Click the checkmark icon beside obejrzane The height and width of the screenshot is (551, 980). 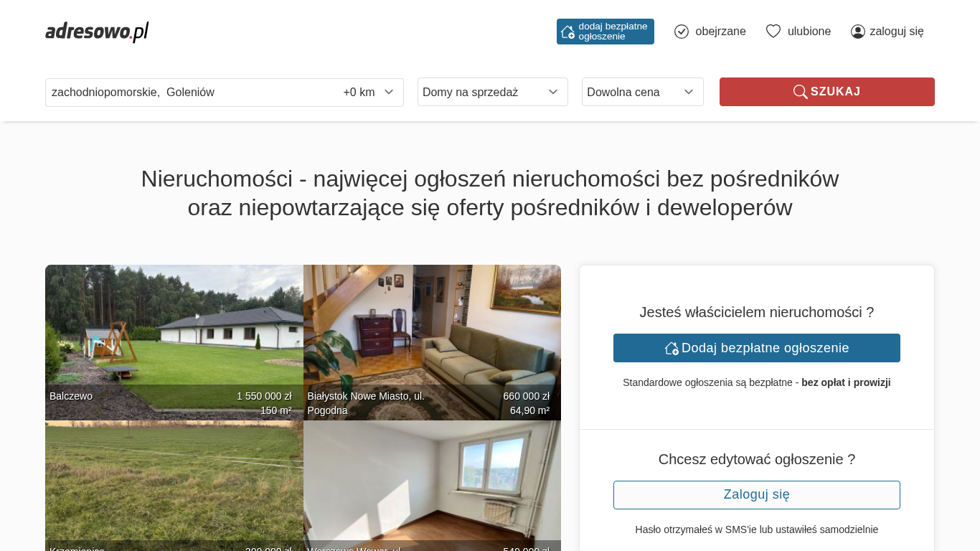pyautogui.click(x=682, y=32)
